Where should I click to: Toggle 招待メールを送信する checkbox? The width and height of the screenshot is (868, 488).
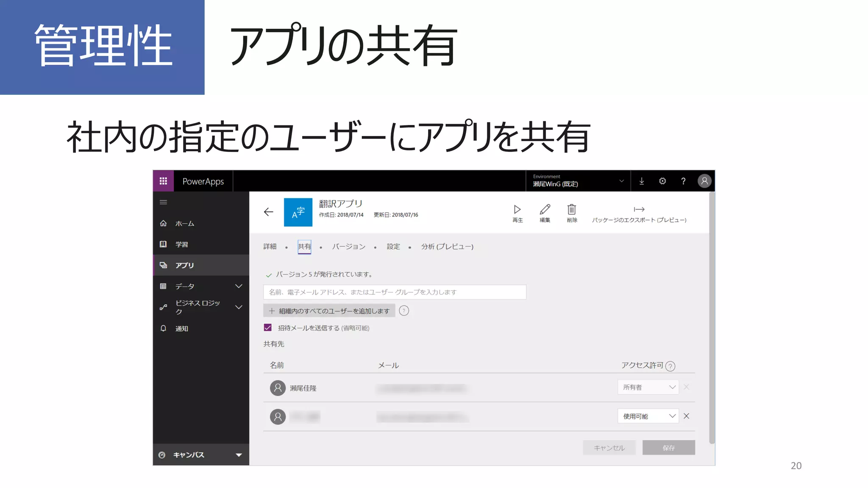[x=267, y=327]
